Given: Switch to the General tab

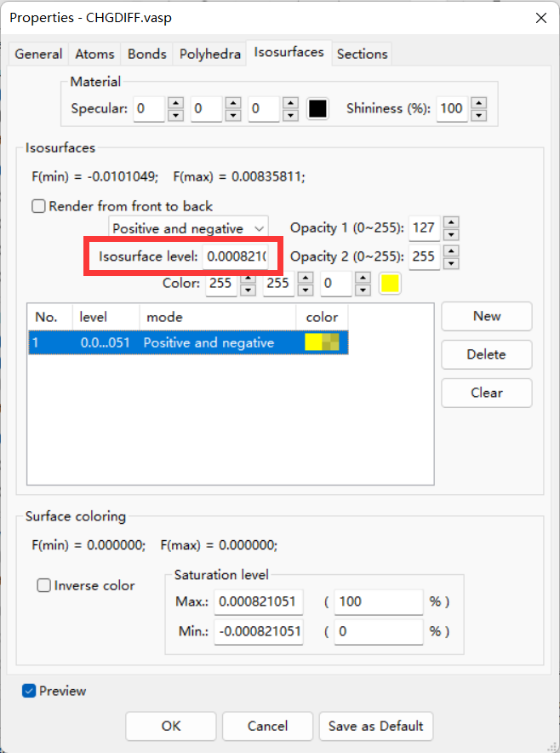Looking at the screenshot, I should coord(38,54).
